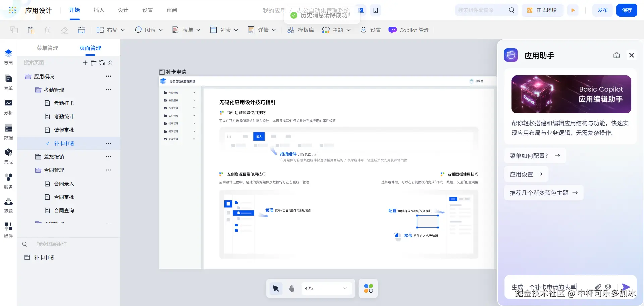Open the 主题 dropdown

point(336,30)
